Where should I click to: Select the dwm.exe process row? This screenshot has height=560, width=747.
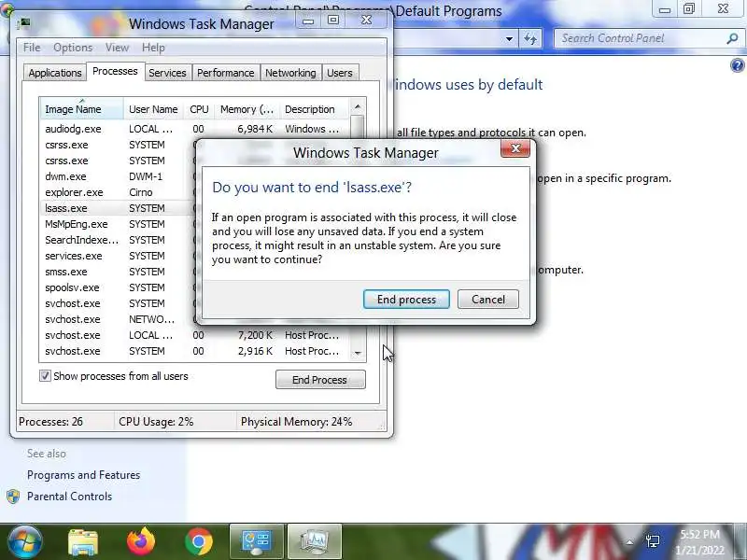pos(118,176)
